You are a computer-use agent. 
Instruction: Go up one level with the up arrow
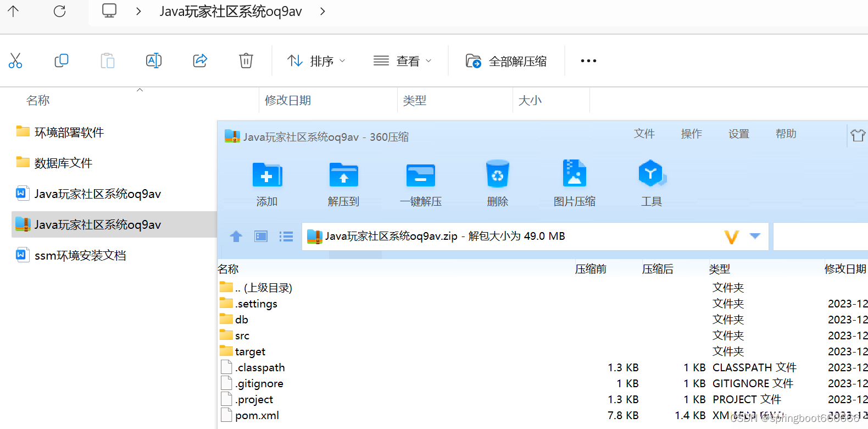pos(14,11)
